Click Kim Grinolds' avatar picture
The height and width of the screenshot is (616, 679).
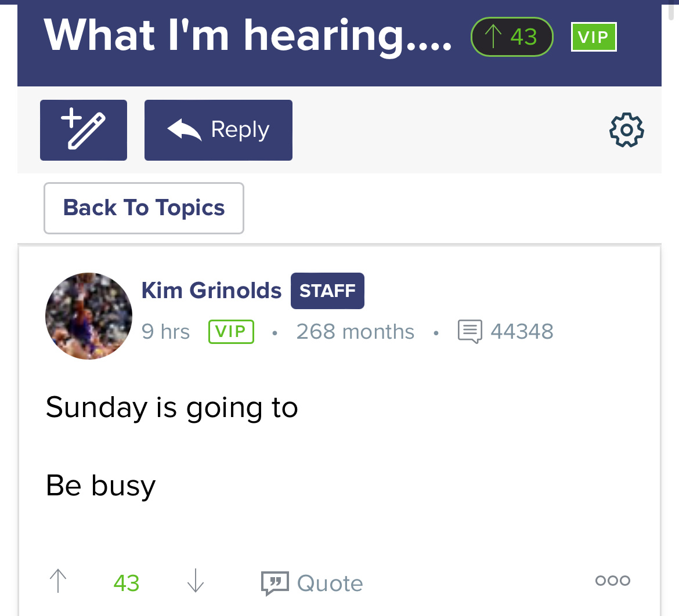tap(89, 316)
